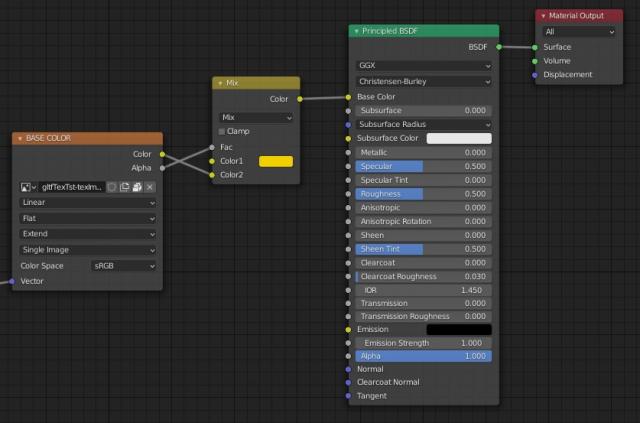Click the Emission Strength field
Image resolution: width=640 pixels, height=423 pixels.
(424, 343)
